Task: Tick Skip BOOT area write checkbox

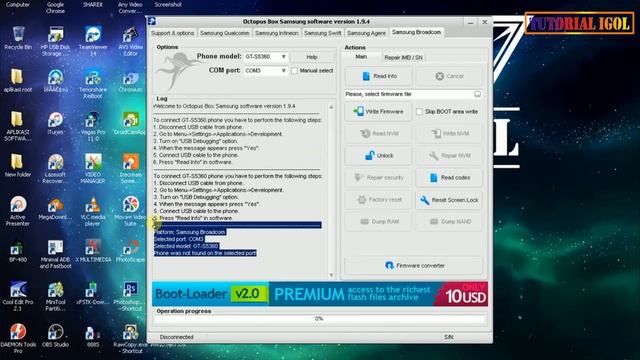Action: coord(419,111)
